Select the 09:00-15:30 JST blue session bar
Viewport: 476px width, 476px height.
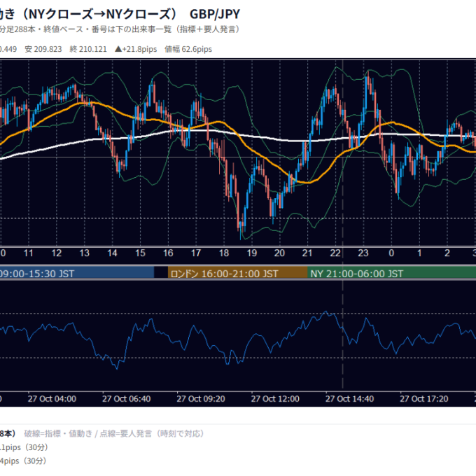77,274
